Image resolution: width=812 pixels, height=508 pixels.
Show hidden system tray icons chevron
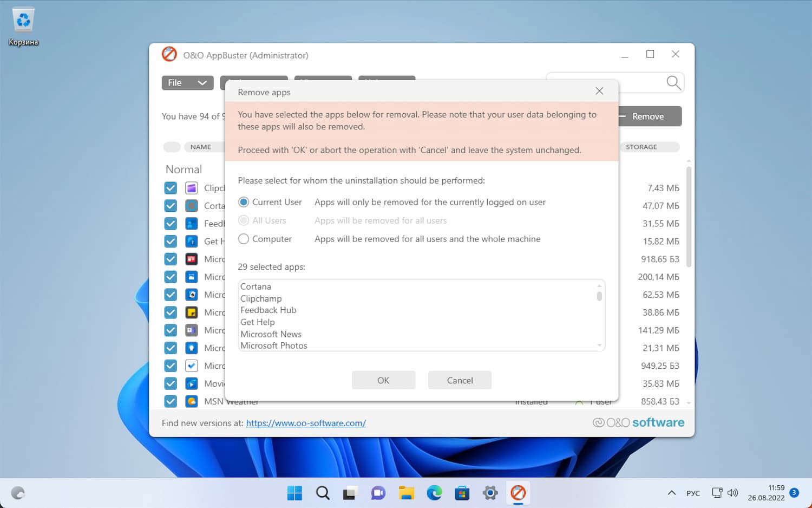(672, 493)
